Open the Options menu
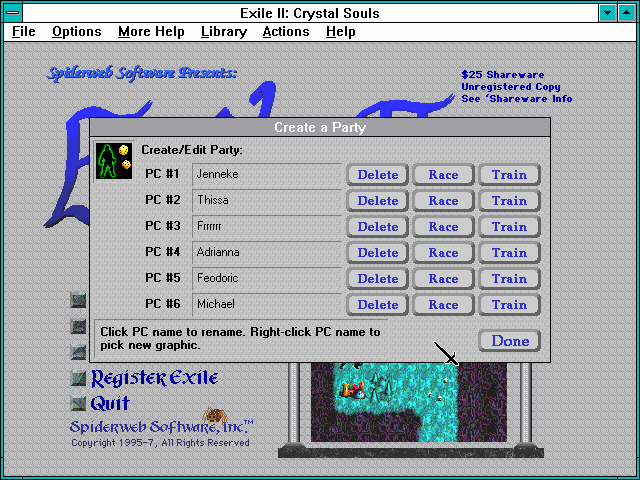640x480 pixels. tap(77, 31)
